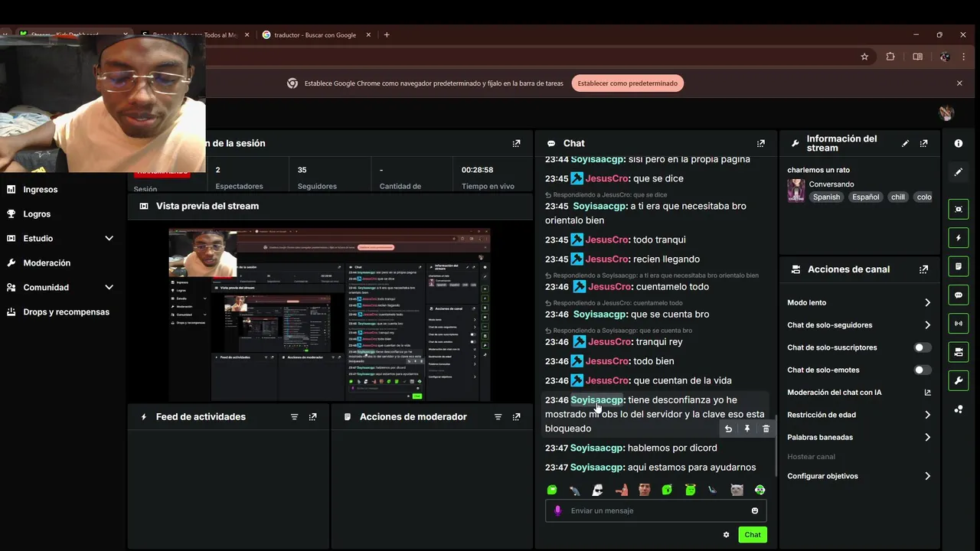Viewport: 980px width, 551px height.
Task: Edit stream info with pencil icon
Action: (x=906, y=143)
